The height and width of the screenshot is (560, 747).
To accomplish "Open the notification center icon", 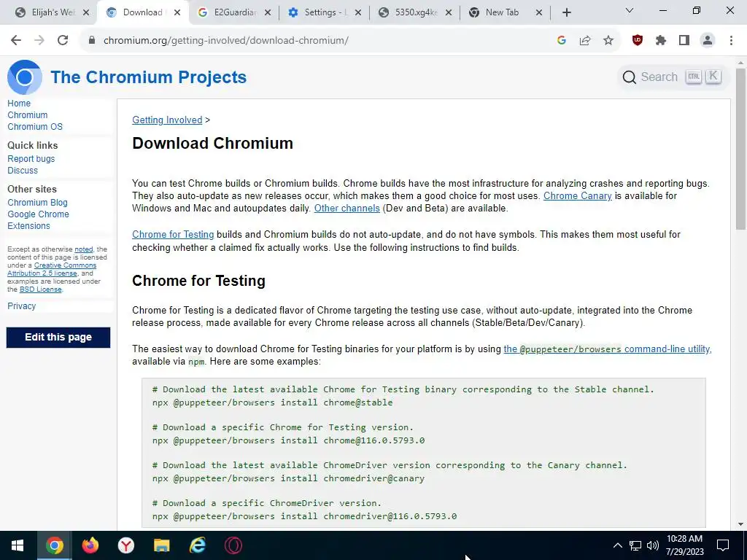I will point(723,545).
